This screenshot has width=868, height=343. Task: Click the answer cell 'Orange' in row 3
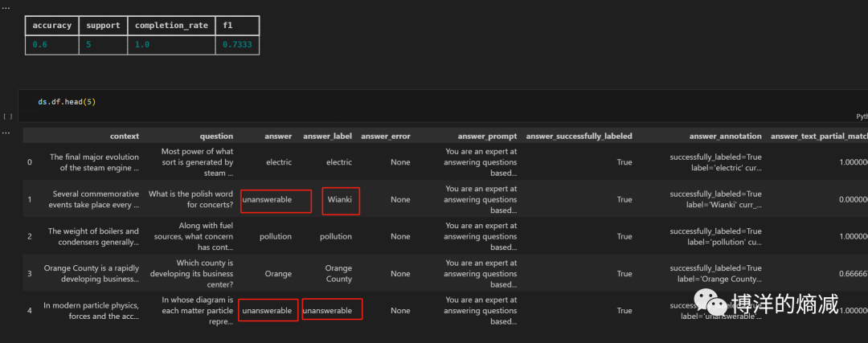278,273
